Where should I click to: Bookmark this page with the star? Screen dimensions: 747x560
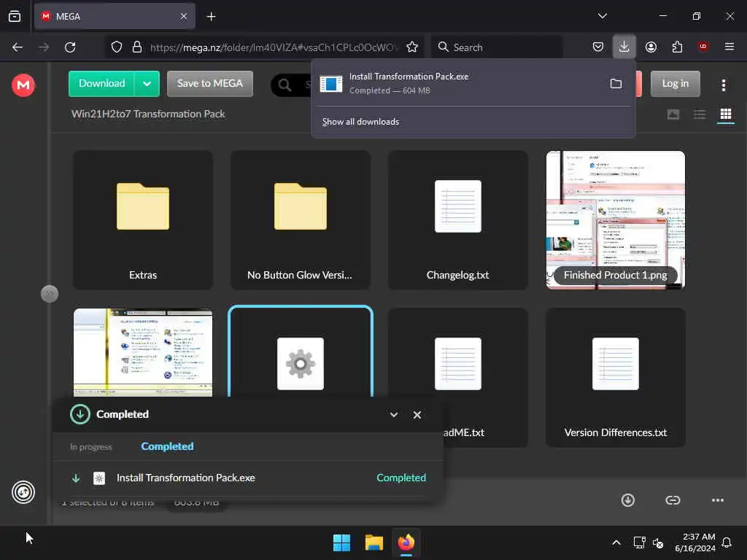pyautogui.click(x=412, y=47)
